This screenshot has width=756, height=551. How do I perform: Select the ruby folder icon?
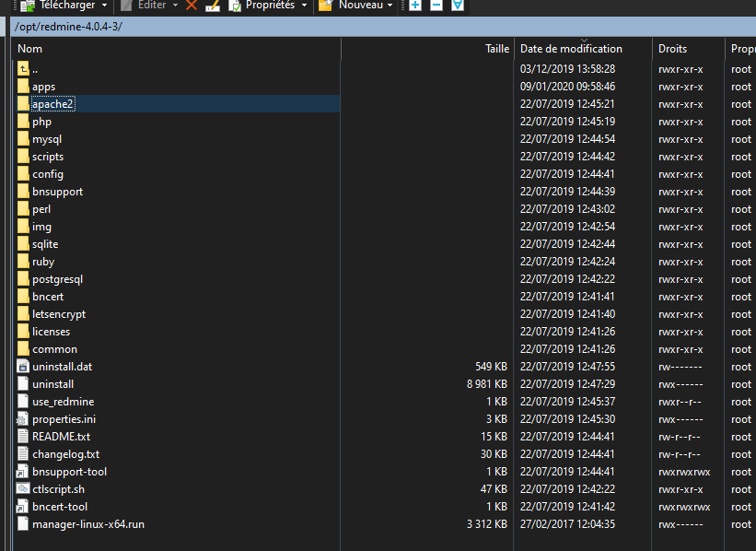pyautogui.click(x=23, y=262)
